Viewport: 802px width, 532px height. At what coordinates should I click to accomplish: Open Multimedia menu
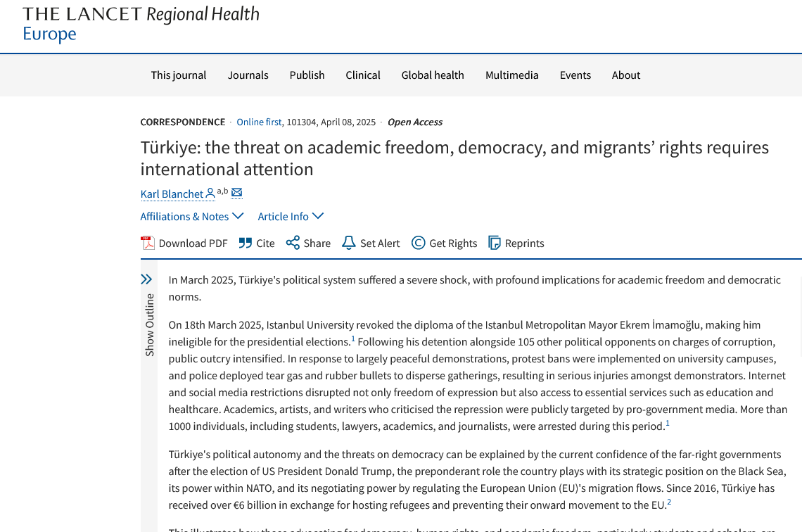[x=512, y=75]
